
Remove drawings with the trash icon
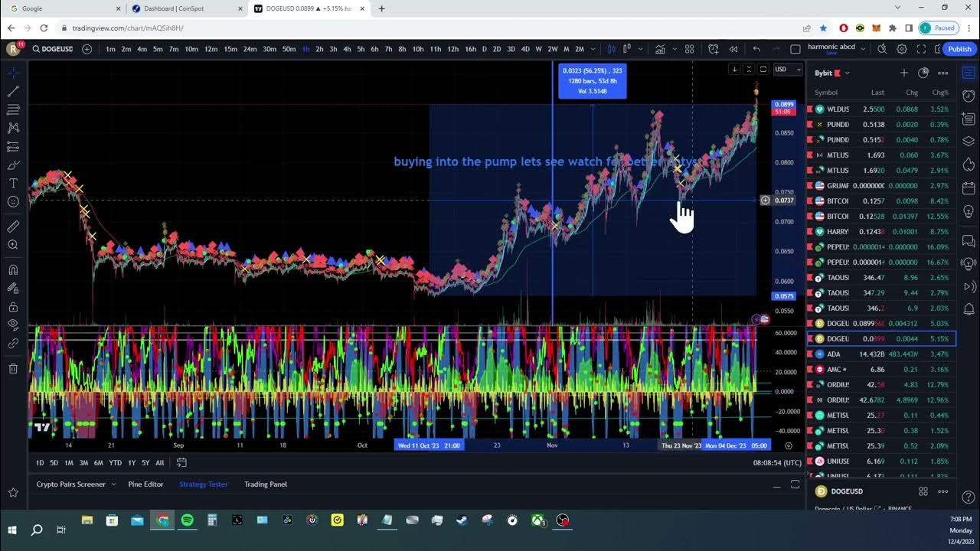(x=13, y=369)
